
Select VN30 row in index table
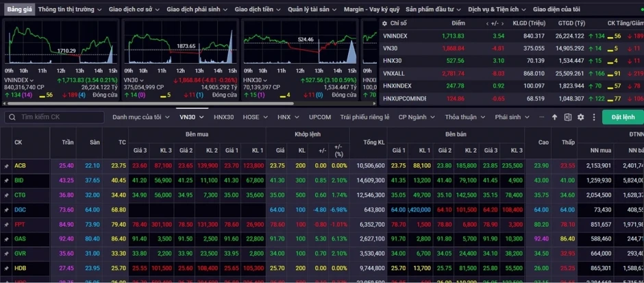tap(512, 49)
